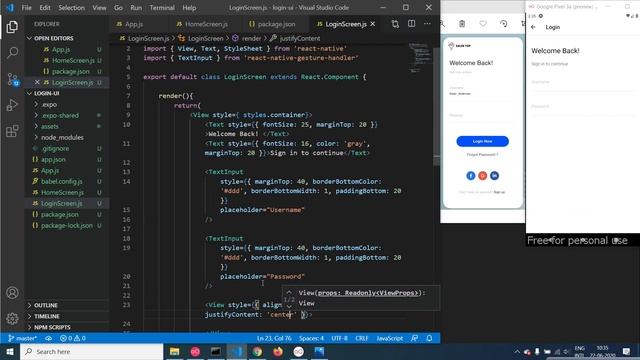Image resolution: width=640 pixels, height=360 pixels.
Task: Open File Explorer from taskbar
Action: 175,351
